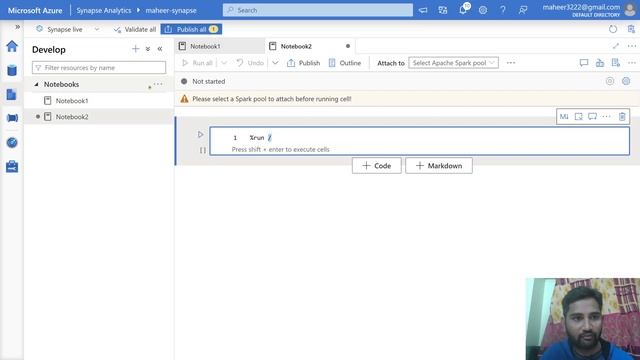640x360 pixels.
Task: Close Notebook2 tab via unsaved dot
Action: [x=348, y=46]
